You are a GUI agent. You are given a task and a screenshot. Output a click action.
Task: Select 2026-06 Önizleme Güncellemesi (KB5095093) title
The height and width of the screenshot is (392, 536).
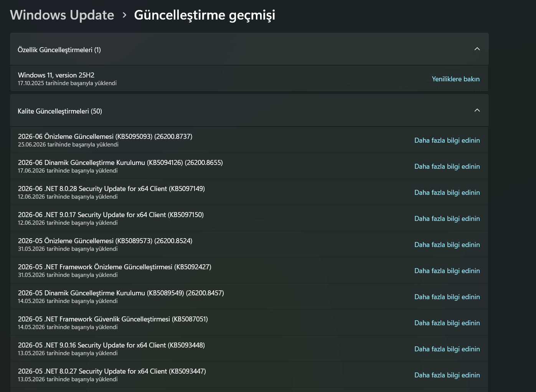pyautogui.click(x=105, y=137)
